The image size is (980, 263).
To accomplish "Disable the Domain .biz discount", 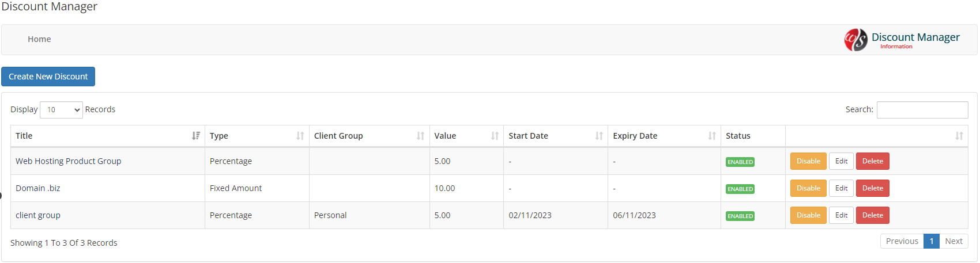I will (x=808, y=188).
